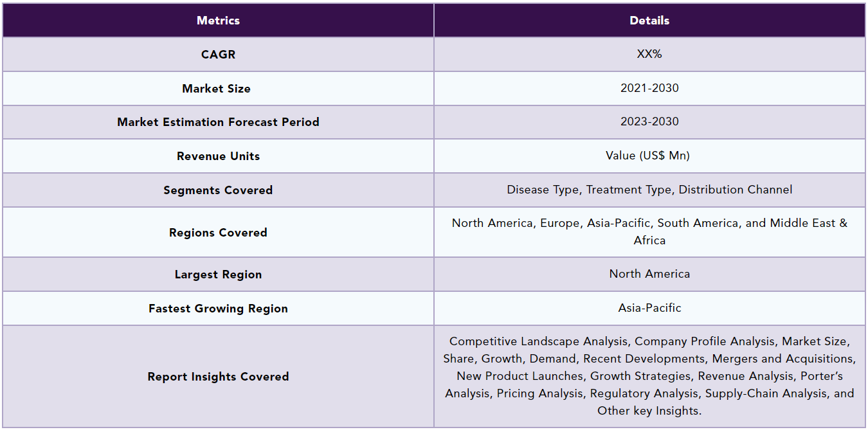Select the Report Insights Covered label
Image resolution: width=868 pixels, height=432 pixels.
[x=218, y=377]
